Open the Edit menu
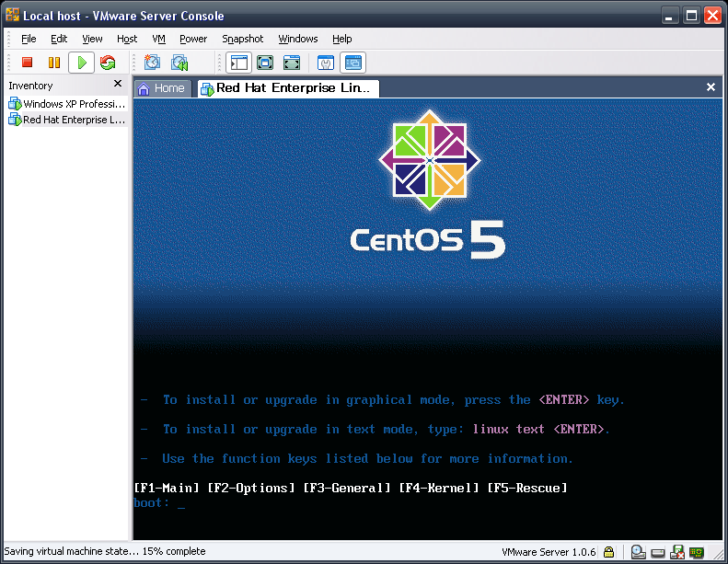 (59, 39)
